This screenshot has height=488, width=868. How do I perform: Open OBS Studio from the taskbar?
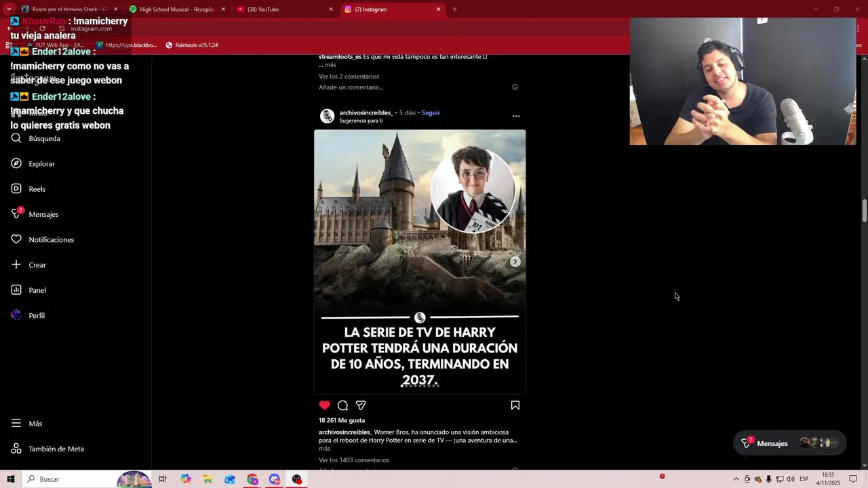point(297,479)
